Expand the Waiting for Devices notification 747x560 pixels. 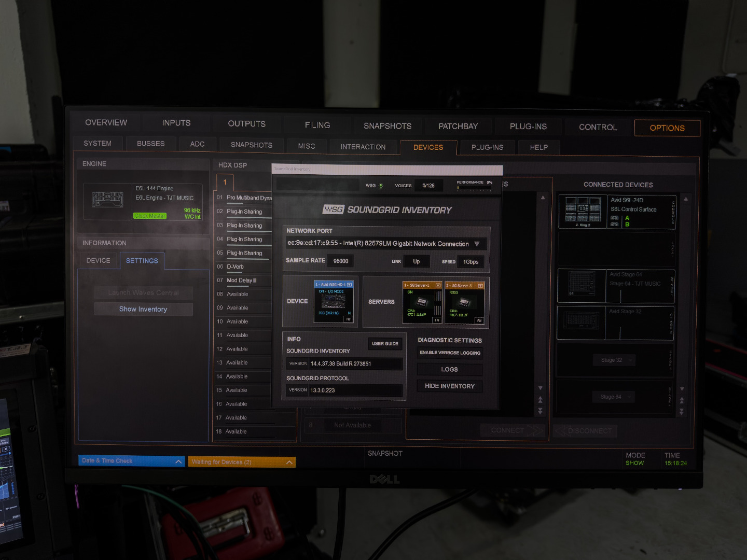pyautogui.click(x=289, y=462)
